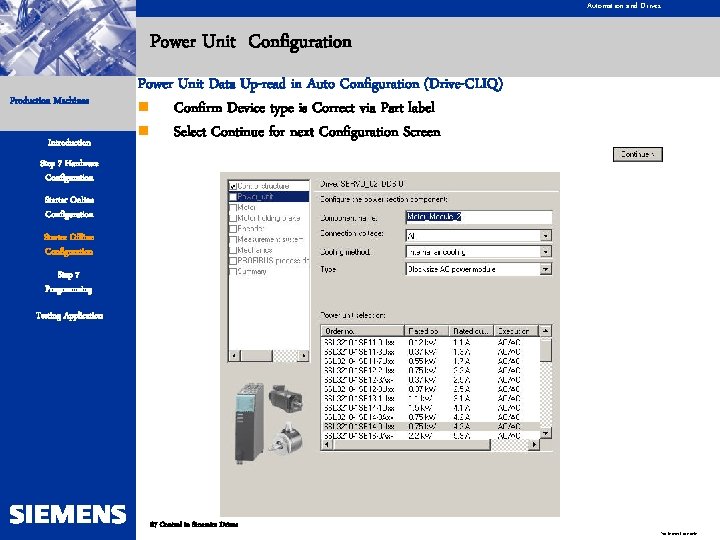Click the power unit table scroll-up arrow
Image resolution: width=720 pixels, height=540 pixels.
(x=545, y=331)
